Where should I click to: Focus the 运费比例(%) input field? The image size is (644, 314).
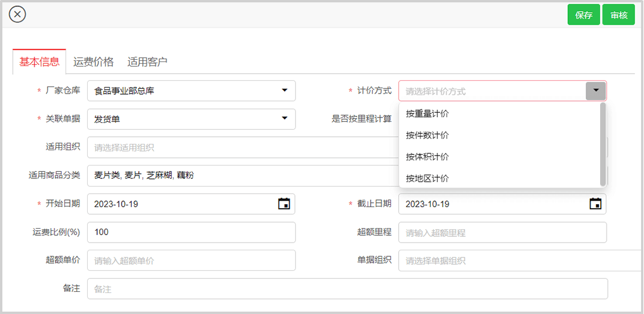(191, 232)
